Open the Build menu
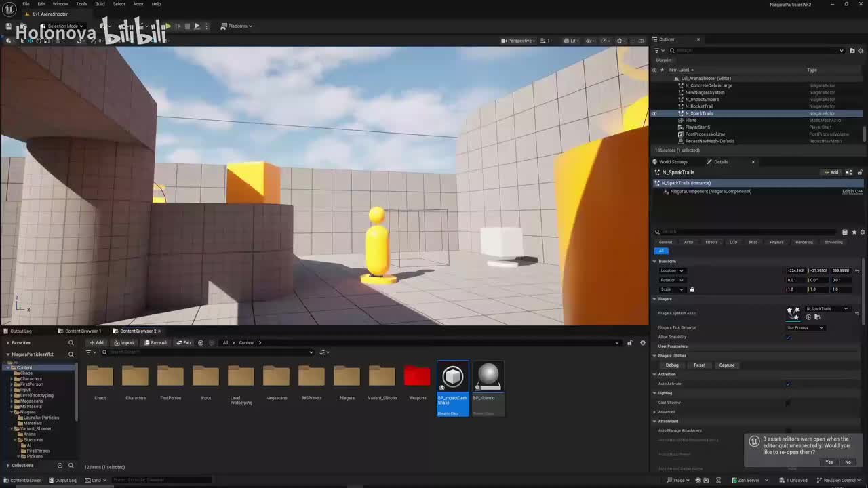Viewport: 868px width, 488px height. [x=100, y=4]
